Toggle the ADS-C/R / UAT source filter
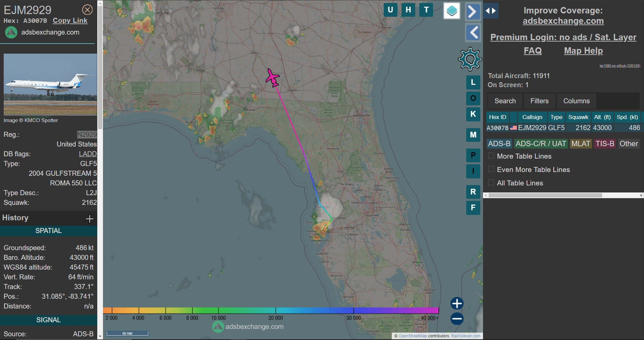 pos(541,144)
